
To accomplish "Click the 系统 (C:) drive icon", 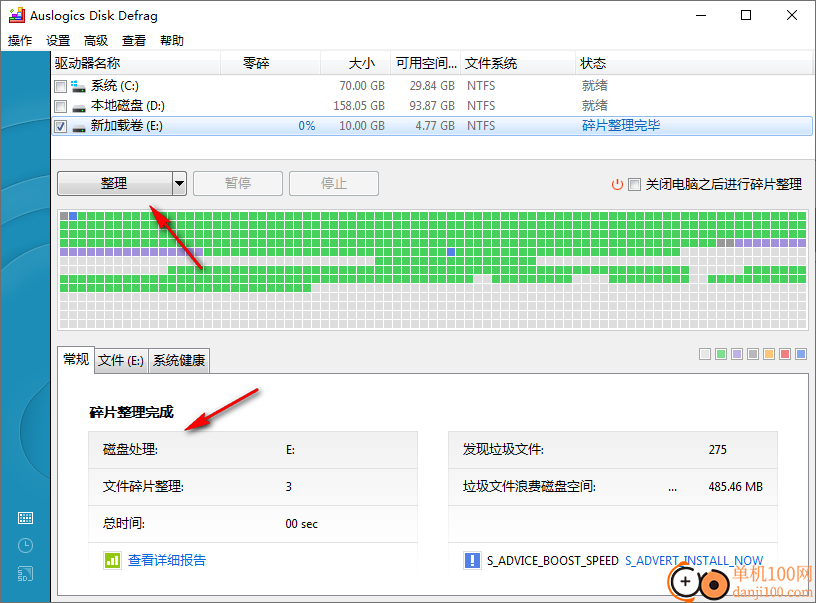I will (79, 86).
